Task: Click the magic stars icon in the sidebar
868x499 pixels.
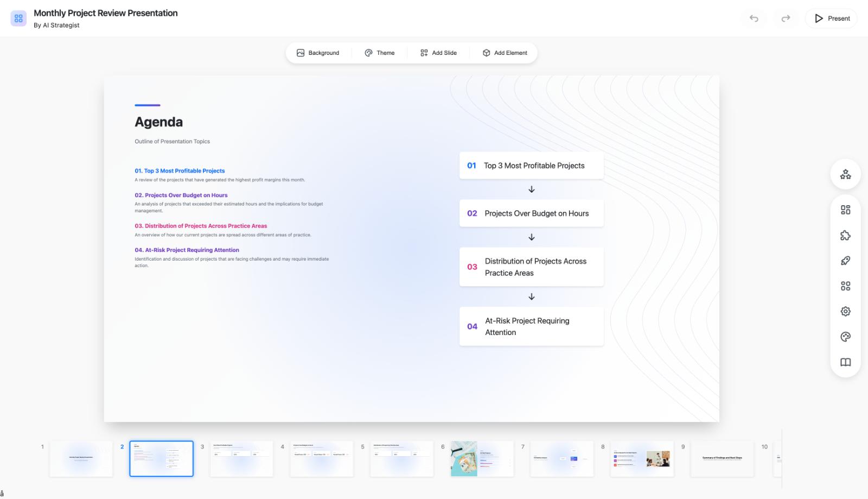Action: [845, 174]
